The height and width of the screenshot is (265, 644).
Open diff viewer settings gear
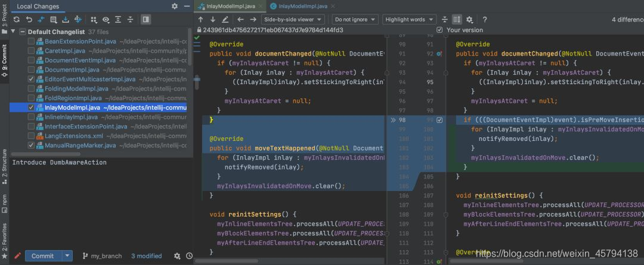pyautogui.click(x=469, y=19)
